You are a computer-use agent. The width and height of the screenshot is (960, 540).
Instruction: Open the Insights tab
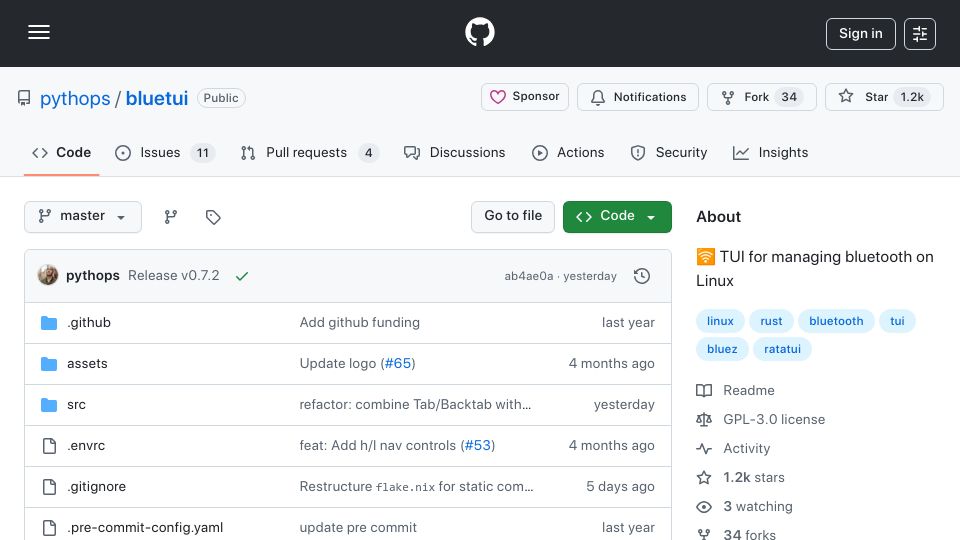click(x=770, y=152)
